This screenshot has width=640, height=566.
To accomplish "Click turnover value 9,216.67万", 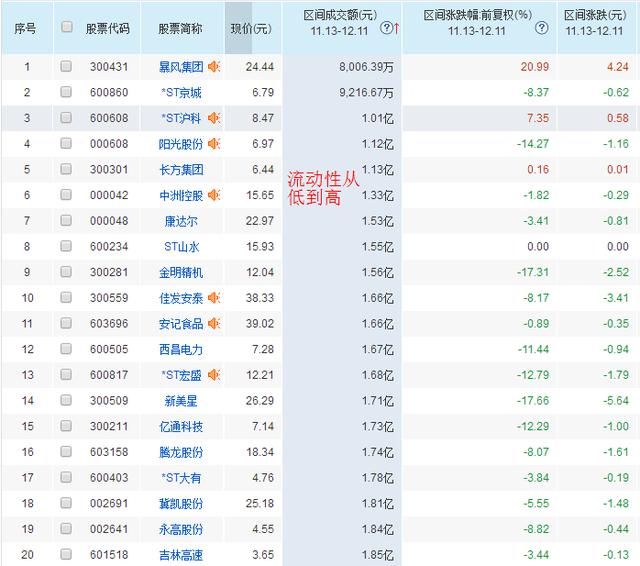I will [x=366, y=92].
